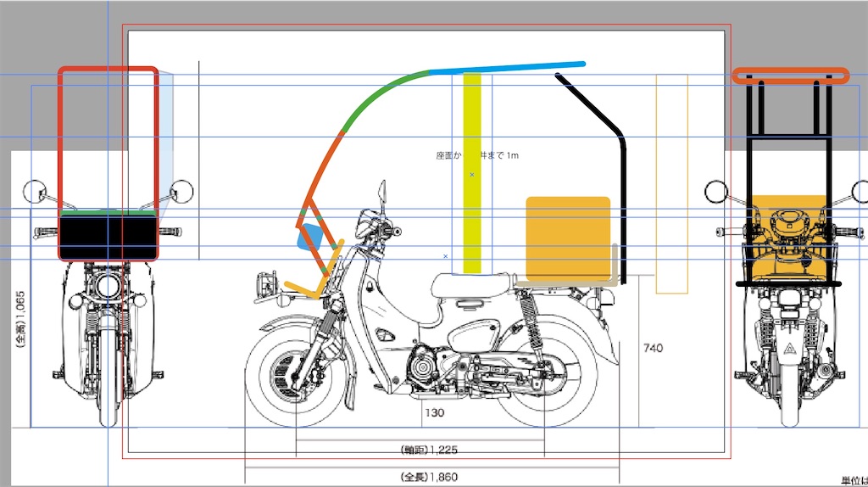Select the green strip atop black rectangle

(108, 213)
